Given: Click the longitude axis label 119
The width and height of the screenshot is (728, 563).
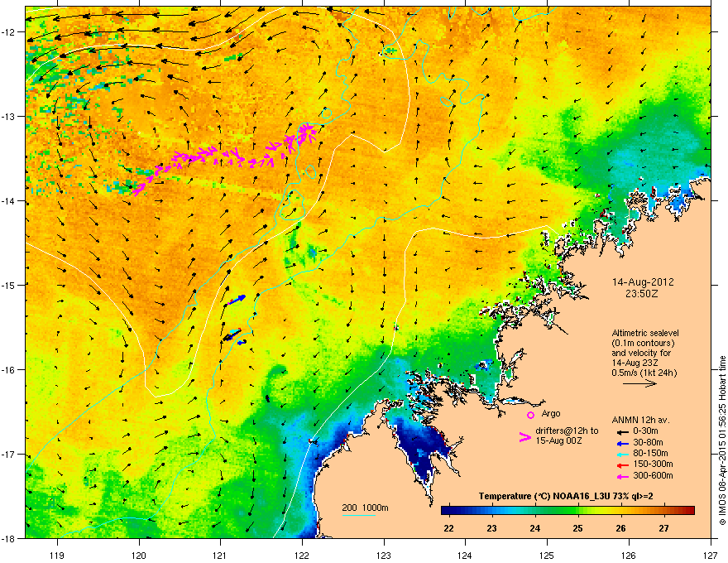Looking at the screenshot, I should (x=57, y=555).
